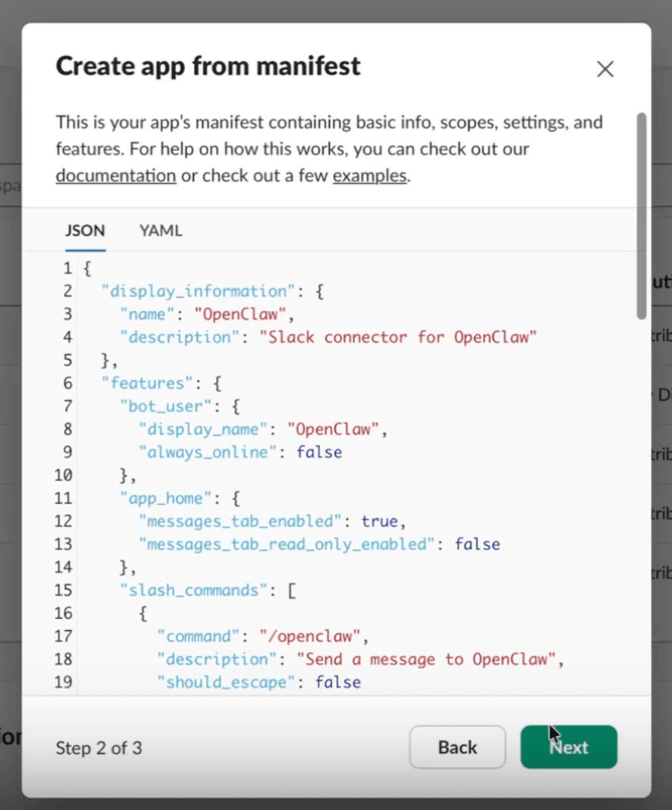Click the "display_information" key on line 2
Viewport: 672px width, 810px height.
pos(198,291)
